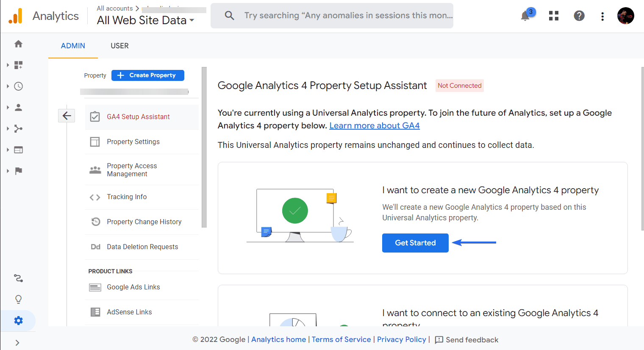Click the Create Property button

tap(147, 75)
